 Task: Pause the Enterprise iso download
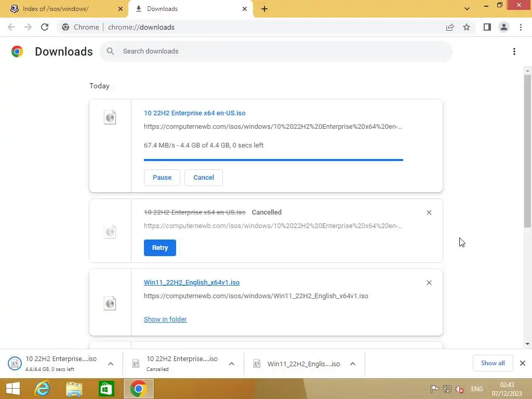pos(162,178)
